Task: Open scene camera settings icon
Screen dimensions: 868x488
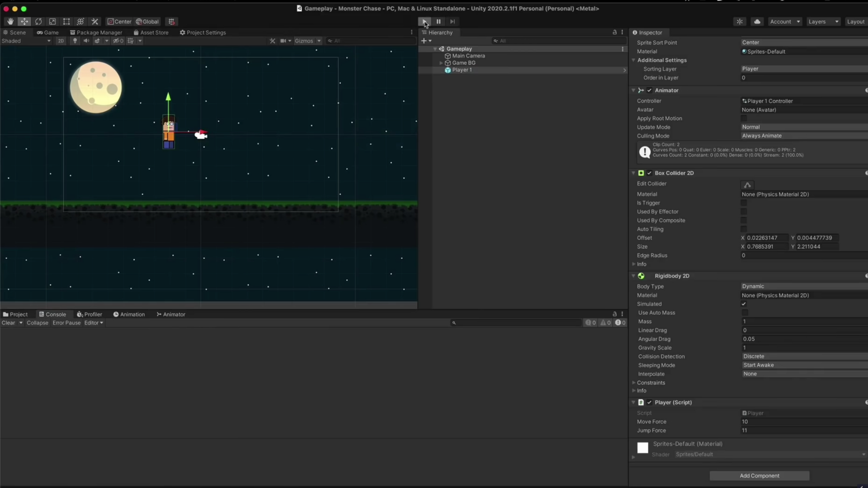Action: click(283, 41)
